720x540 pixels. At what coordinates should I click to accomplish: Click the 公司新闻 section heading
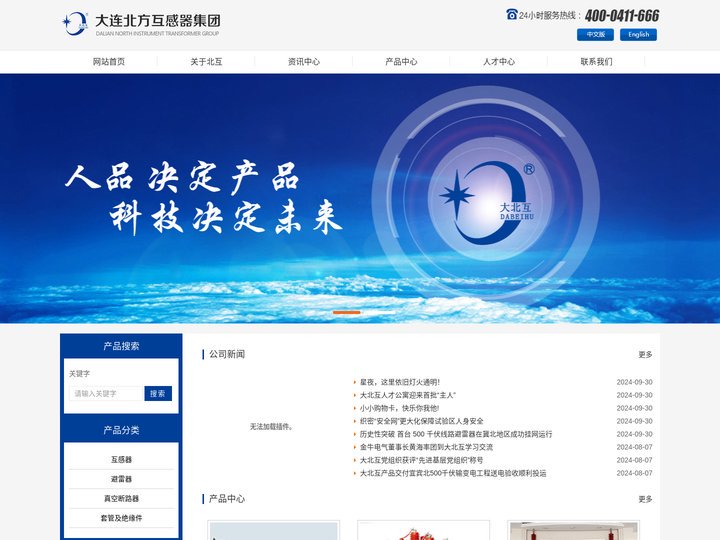tap(227, 354)
